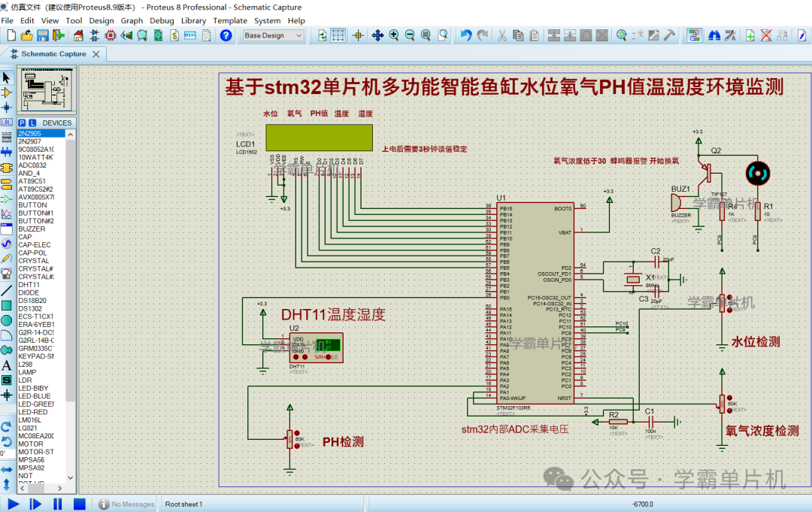
Task: Click the schematic overview thumbnail
Action: tap(46, 89)
